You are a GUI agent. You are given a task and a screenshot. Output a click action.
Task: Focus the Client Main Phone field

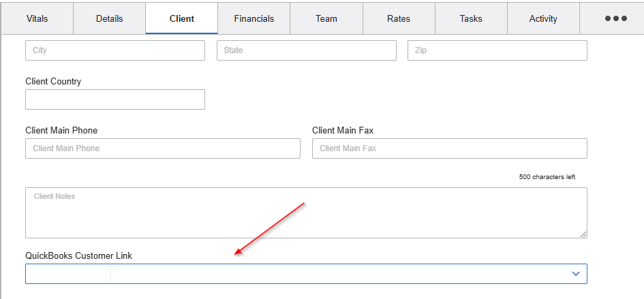pos(163,148)
